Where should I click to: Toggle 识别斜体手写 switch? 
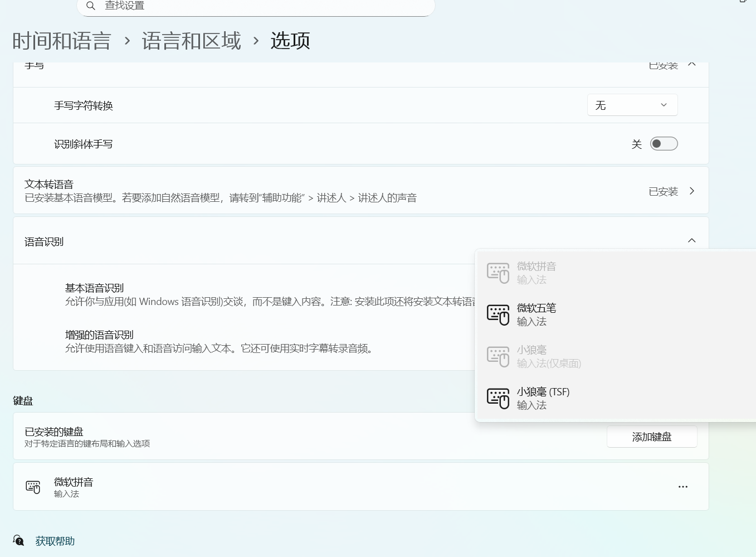coord(664,144)
